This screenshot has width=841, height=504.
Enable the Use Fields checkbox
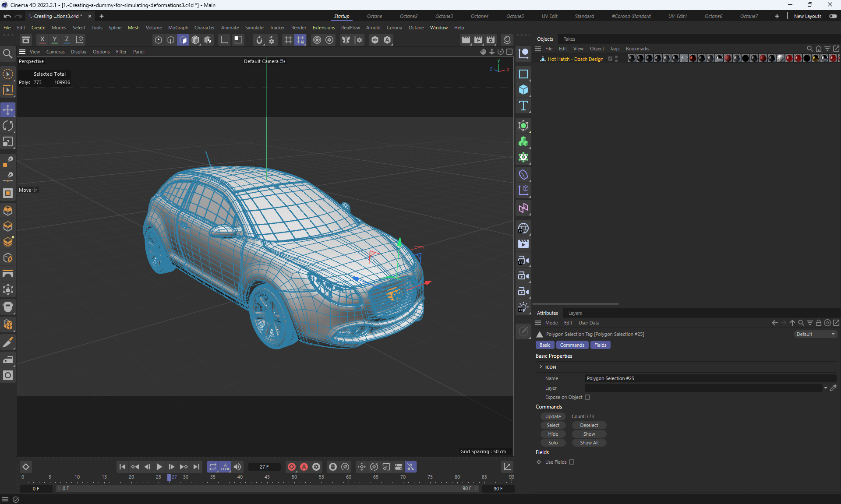tap(572, 462)
